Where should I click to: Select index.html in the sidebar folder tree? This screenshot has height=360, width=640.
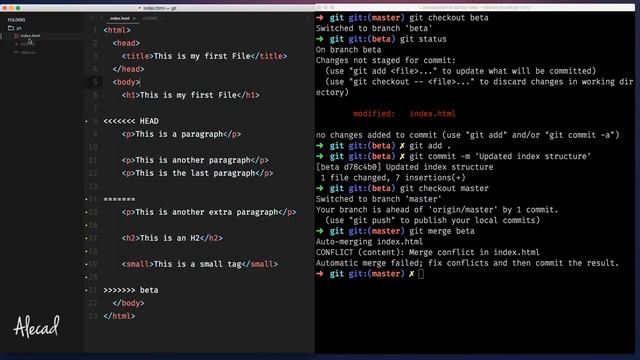pos(30,36)
